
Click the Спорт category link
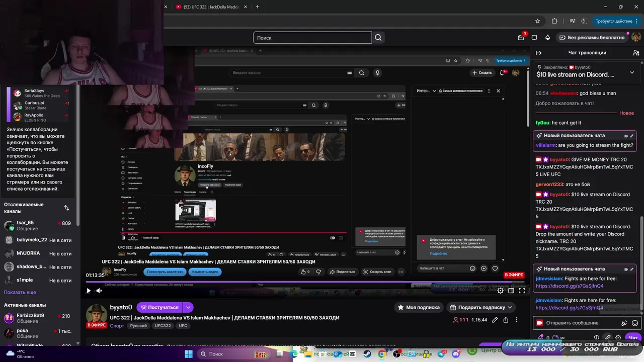(x=117, y=326)
